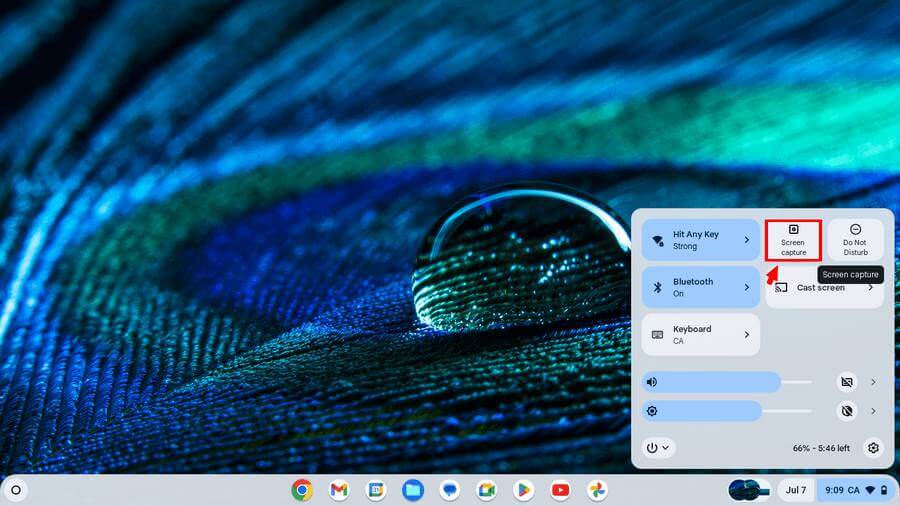This screenshot has height=506, width=900.
Task: Click the brightness sun icon
Action: 652,411
